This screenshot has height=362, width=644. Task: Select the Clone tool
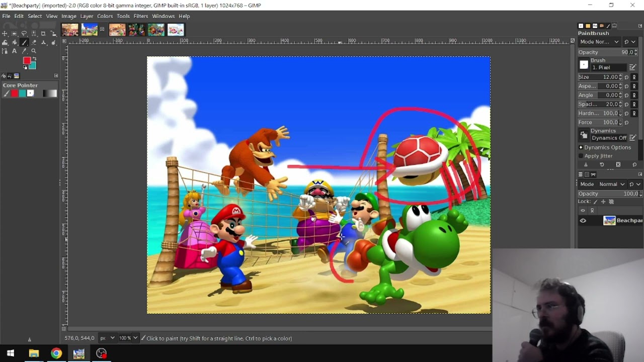43,43
